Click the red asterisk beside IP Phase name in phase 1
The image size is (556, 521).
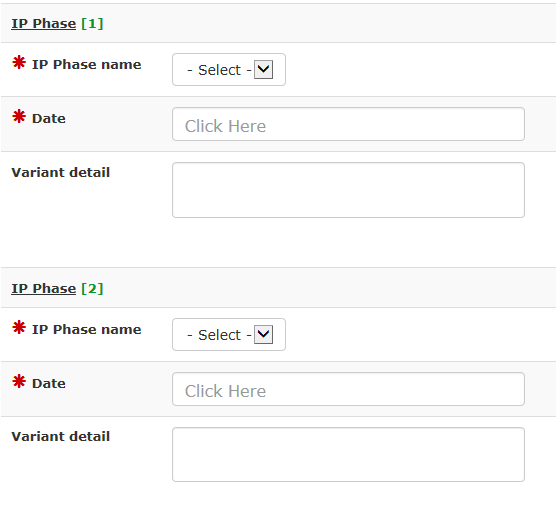point(19,62)
